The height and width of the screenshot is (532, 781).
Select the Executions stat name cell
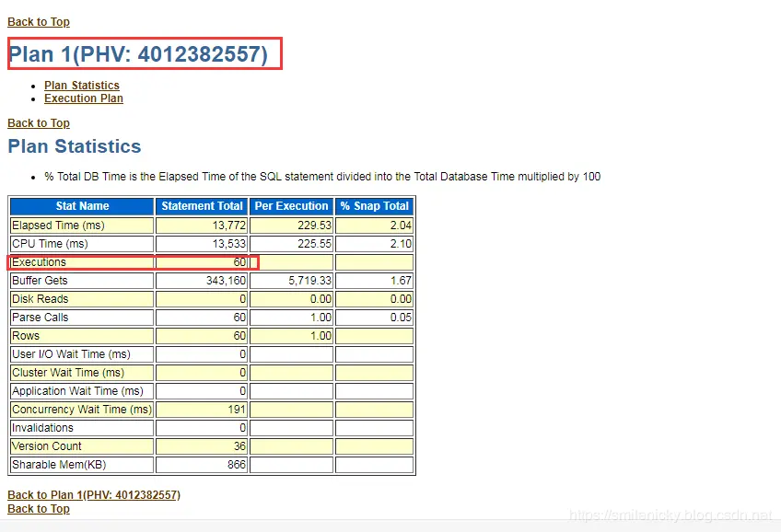[82, 262]
